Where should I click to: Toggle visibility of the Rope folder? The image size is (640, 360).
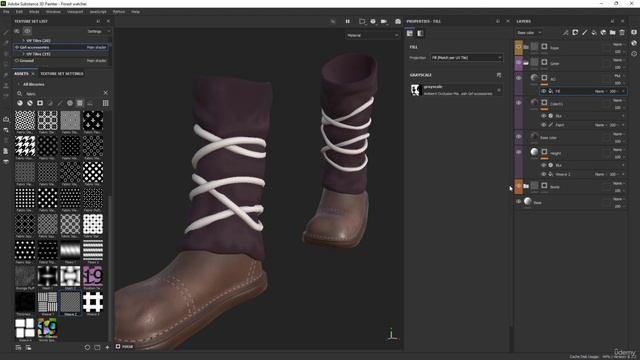(519, 47)
